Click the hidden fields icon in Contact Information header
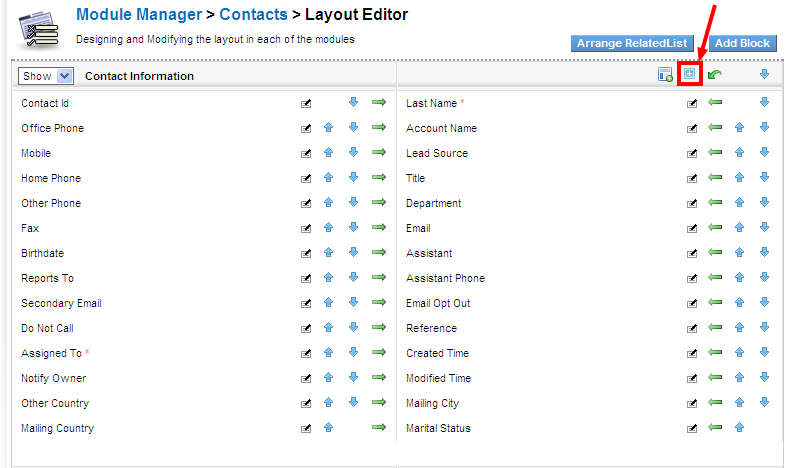 [689, 75]
